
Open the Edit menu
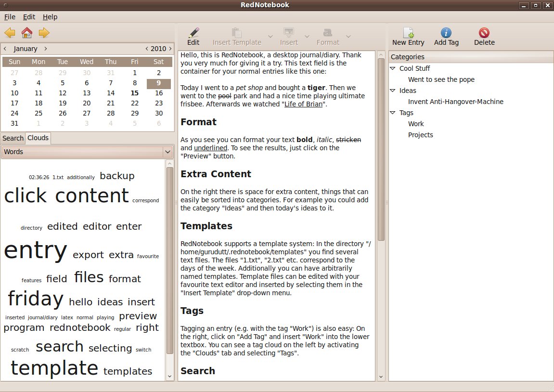click(x=29, y=17)
